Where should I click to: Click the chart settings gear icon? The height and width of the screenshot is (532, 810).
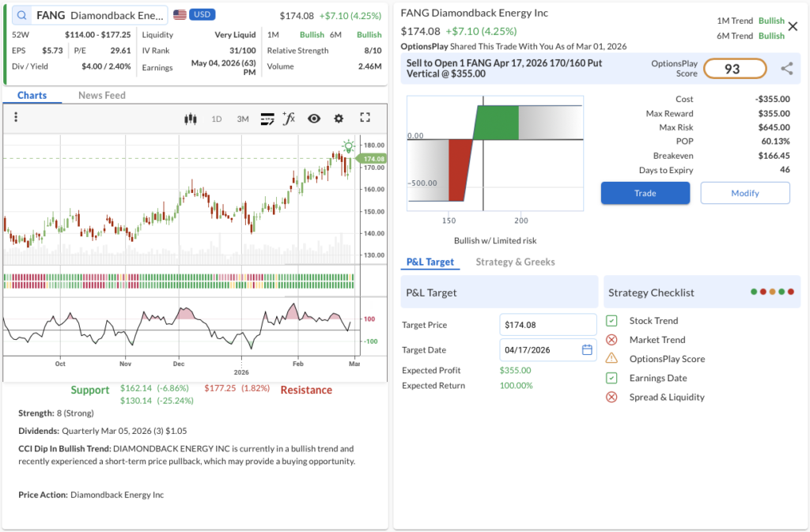[339, 119]
